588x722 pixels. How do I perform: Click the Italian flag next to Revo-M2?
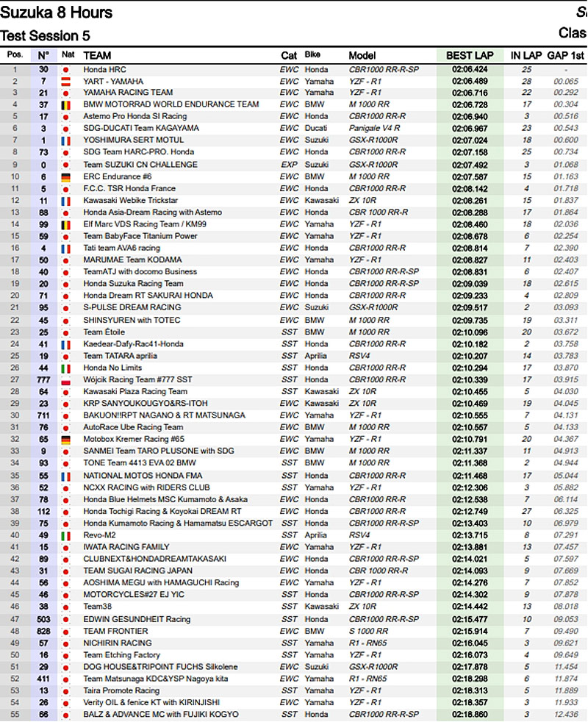point(68,535)
